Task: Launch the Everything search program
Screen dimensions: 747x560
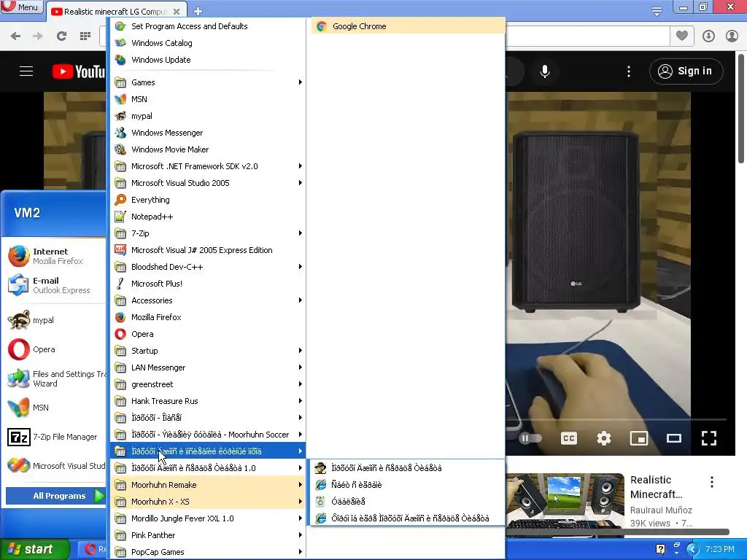Action: pos(208,200)
